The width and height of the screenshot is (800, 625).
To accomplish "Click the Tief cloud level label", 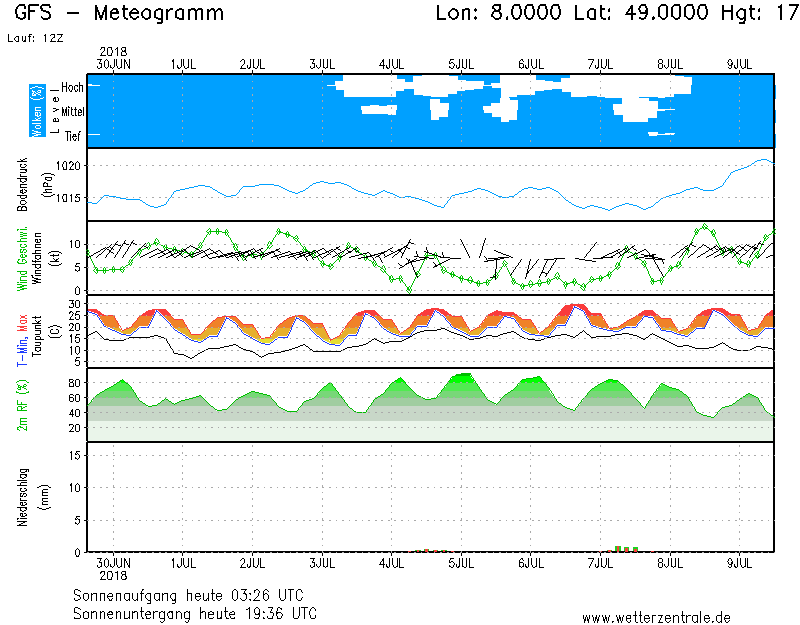I will click(x=72, y=135).
